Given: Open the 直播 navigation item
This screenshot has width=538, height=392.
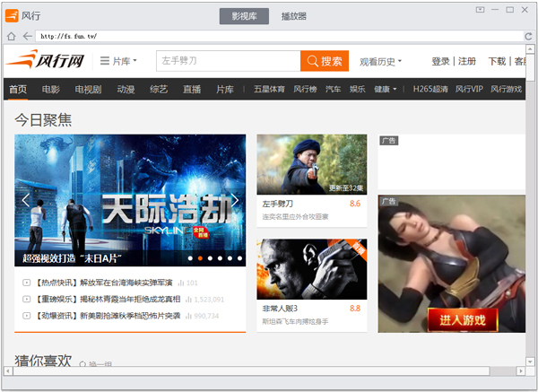Looking at the screenshot, I should coord(192,89).
